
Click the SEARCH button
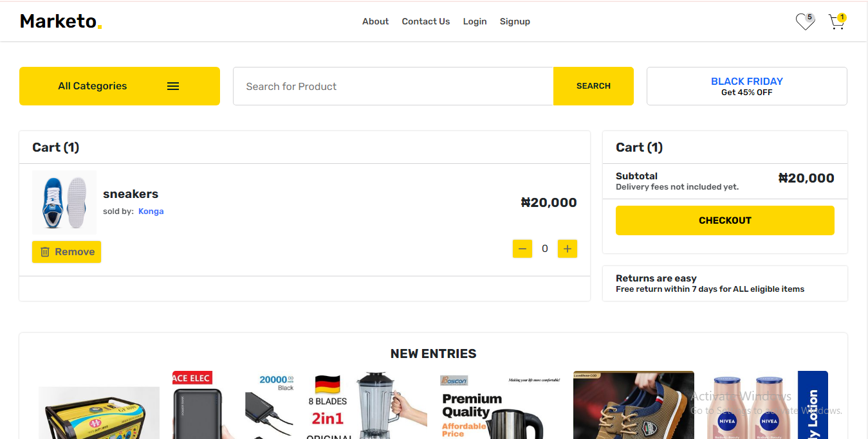coord(593,86)
